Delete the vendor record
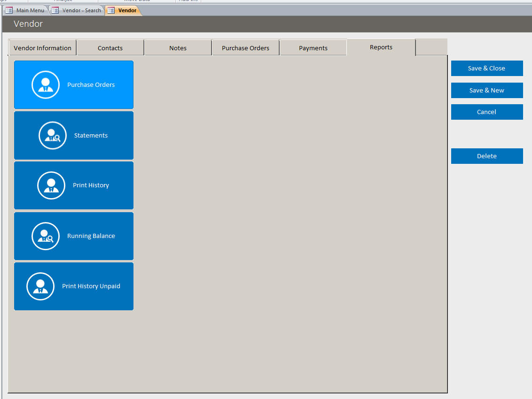The height and width of the screenshot is (399, 532). click(487, 156)
